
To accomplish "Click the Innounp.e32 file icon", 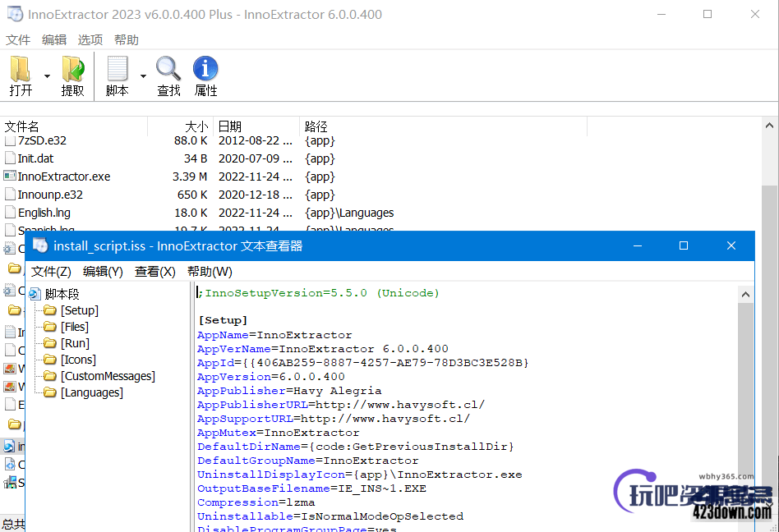I will tap(10, 195).
